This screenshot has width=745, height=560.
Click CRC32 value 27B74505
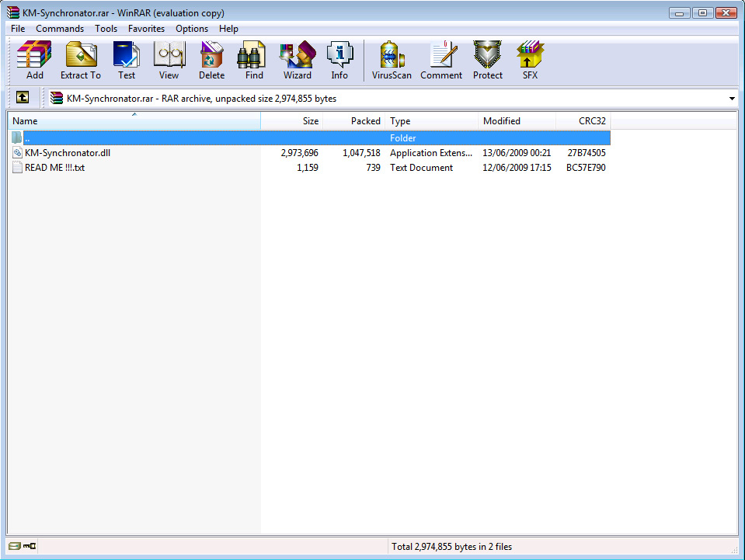tap(587, 153)
